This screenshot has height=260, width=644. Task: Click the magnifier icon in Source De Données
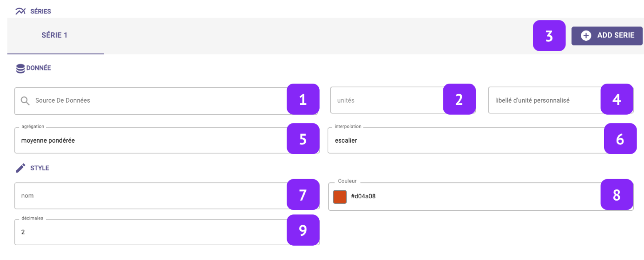[x=25, y=101]
